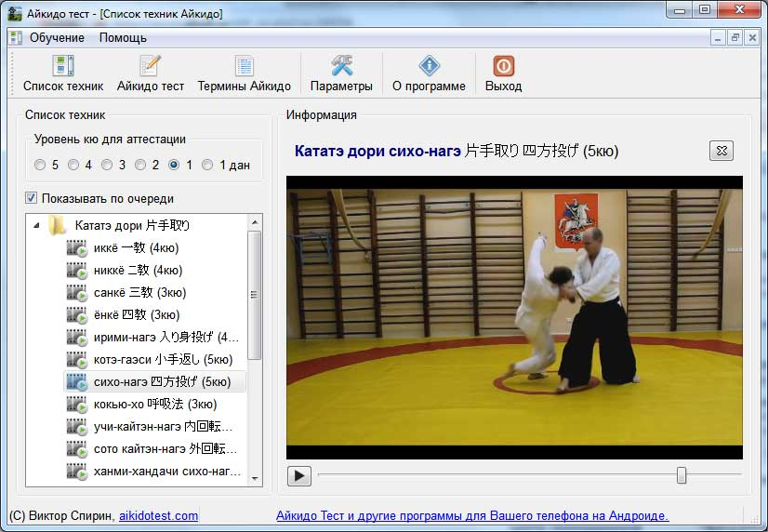Select the 5 кю radio button

click(40, 166)
